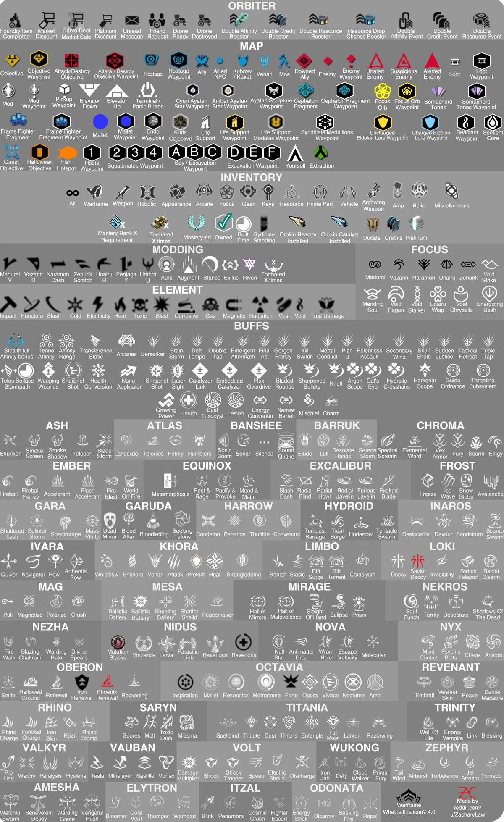Click the INVENTORY section heading
The height and width of the screenshot is (822, 504).
click(x=251, y=178)
